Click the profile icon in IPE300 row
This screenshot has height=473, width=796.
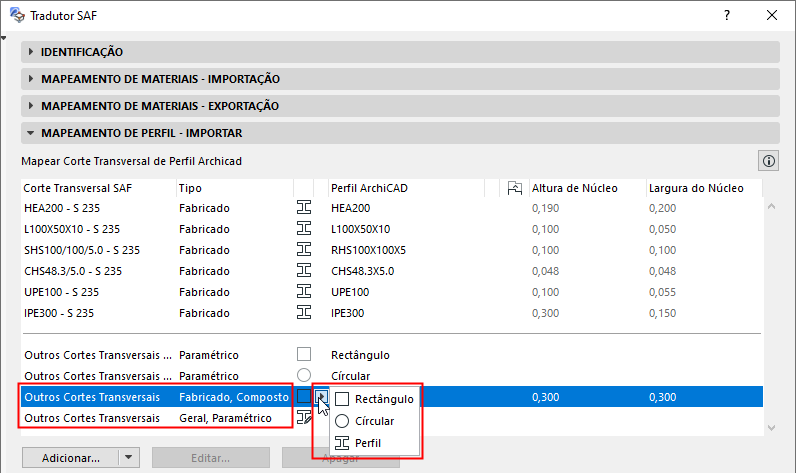(x=304, y=313)
